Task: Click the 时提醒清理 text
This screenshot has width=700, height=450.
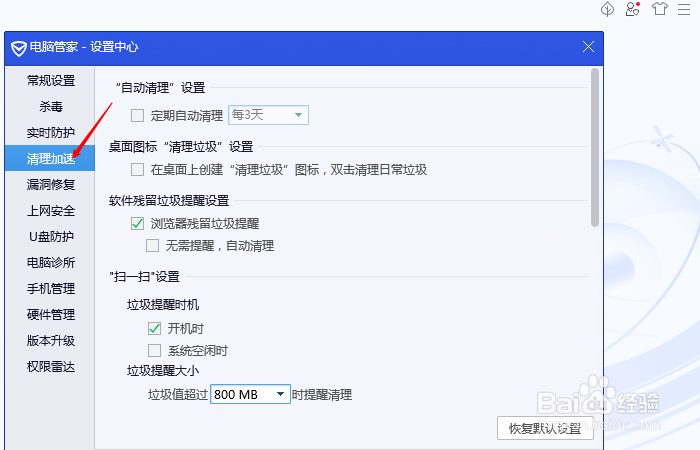Action: 322,395
